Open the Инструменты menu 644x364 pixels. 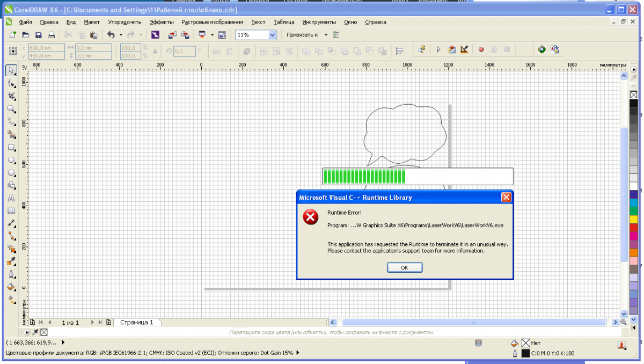(x=319, y=22)
